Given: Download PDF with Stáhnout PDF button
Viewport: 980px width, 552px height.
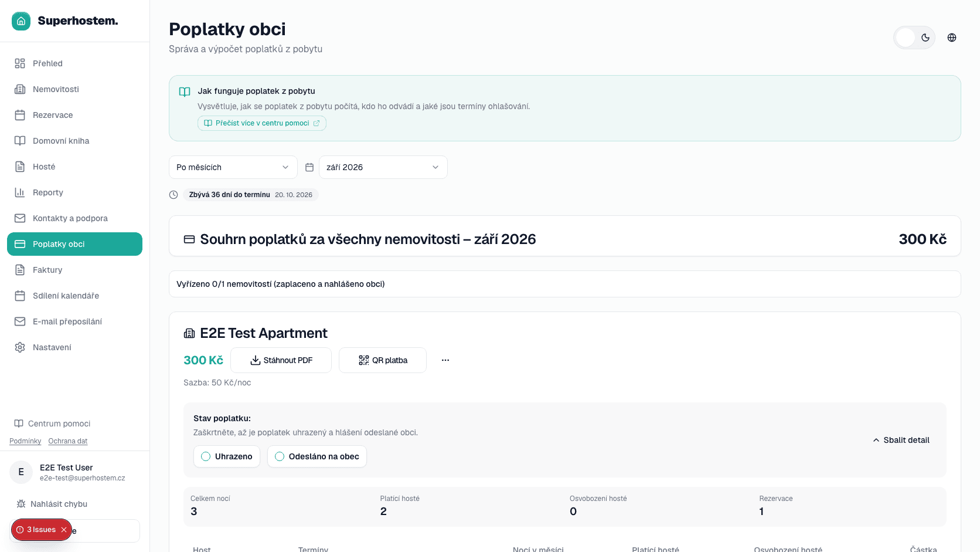Looking at the screenshot, I should (281, 360).
